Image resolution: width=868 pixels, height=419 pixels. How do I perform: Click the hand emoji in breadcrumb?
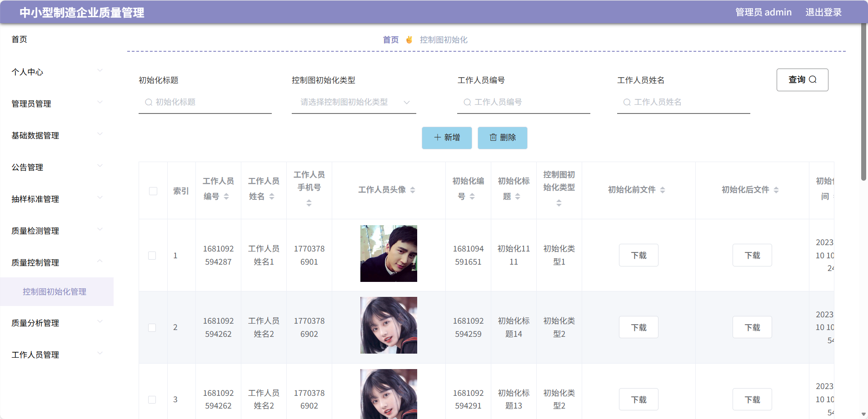pyautogui.click(x=409, y=40)
